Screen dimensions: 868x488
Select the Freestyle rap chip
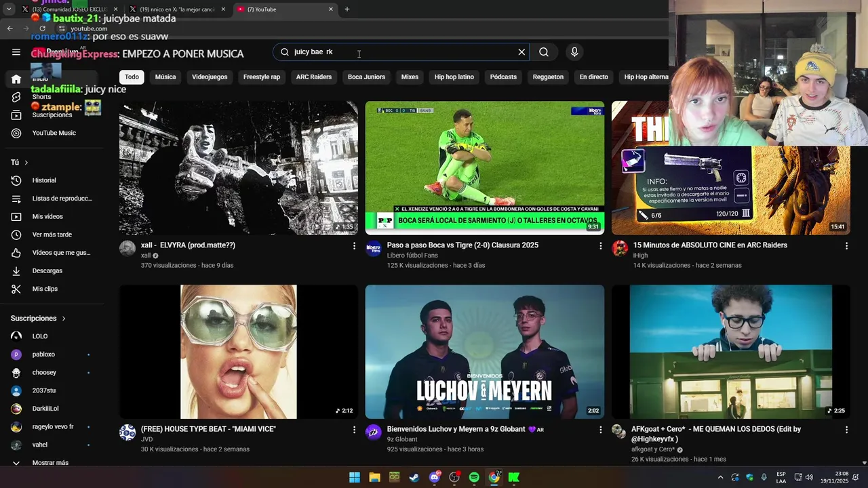[262, 77]
